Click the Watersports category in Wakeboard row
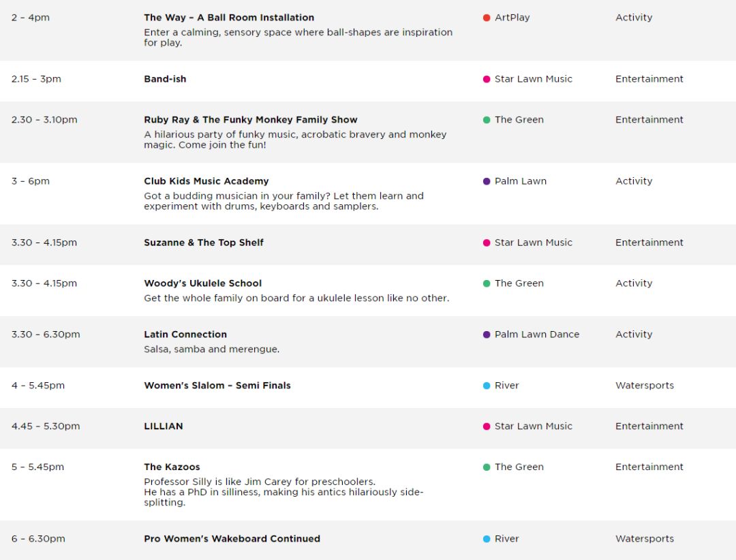 (x=645, y=539)
